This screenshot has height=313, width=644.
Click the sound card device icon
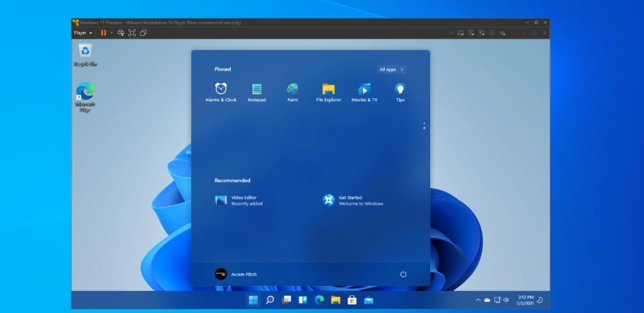pos(502,33)
